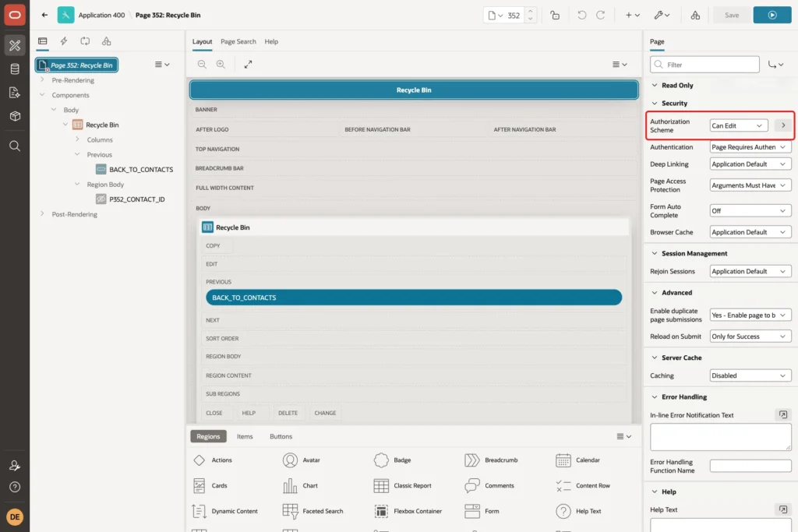
Task: Open the page selector dropdown
Action: coord(495,16)
